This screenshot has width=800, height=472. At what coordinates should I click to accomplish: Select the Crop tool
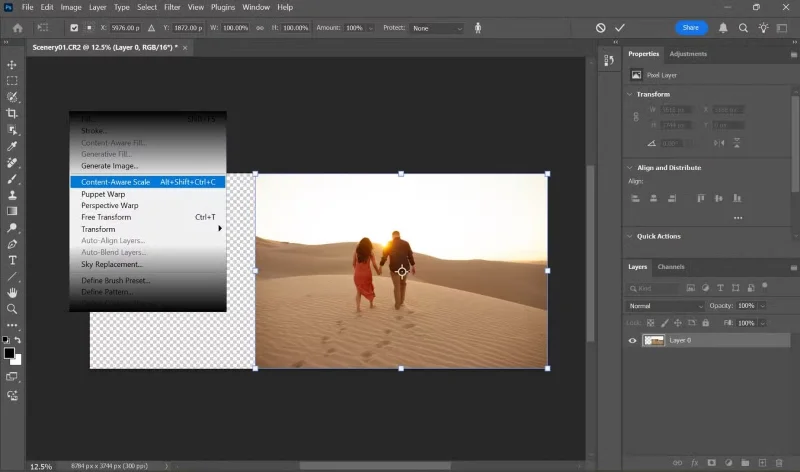coord(12,113)
